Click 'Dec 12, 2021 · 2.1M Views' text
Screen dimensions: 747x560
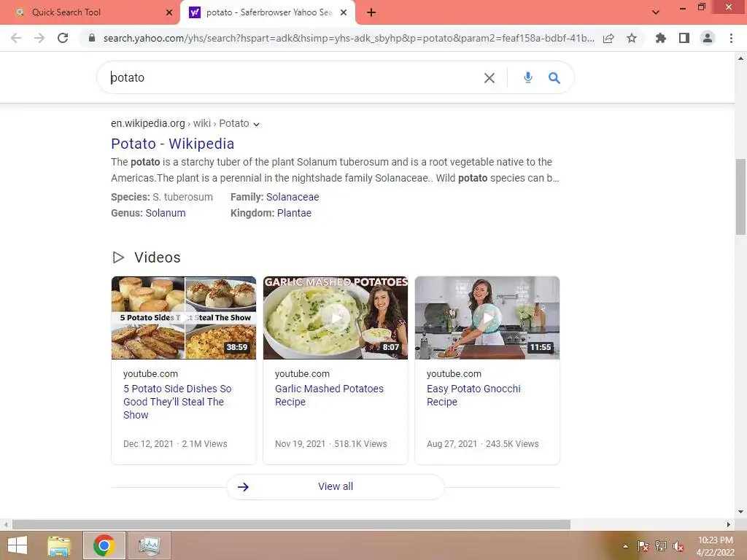tap(175, 444)
